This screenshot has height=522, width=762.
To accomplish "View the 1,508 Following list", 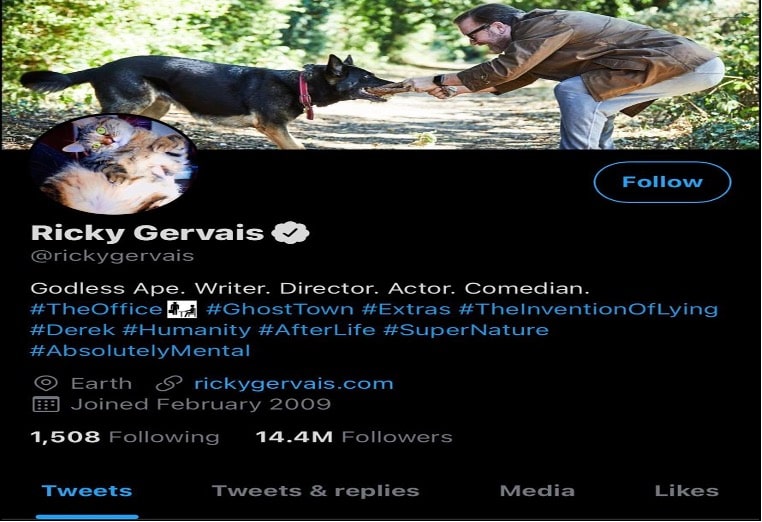I will click(x=125, y=437).
